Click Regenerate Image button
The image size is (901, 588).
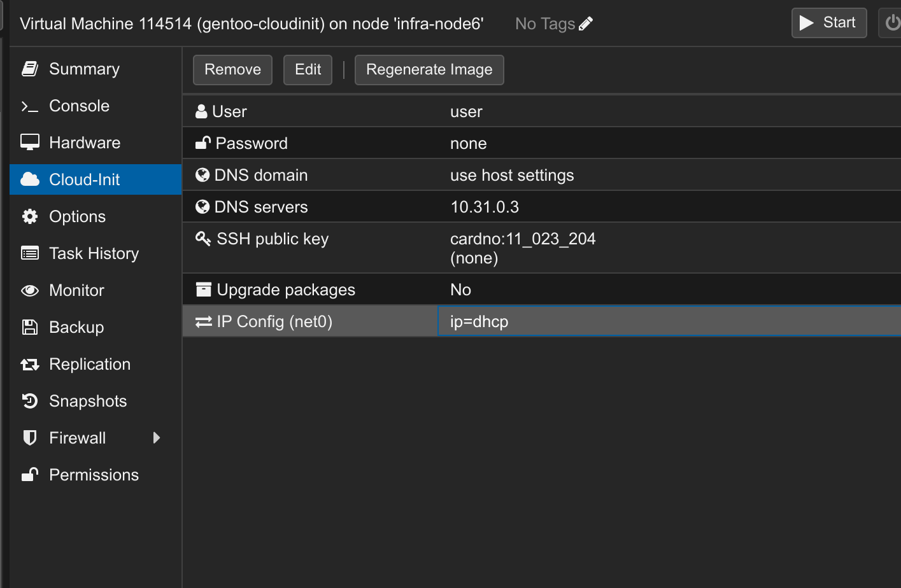429,69
